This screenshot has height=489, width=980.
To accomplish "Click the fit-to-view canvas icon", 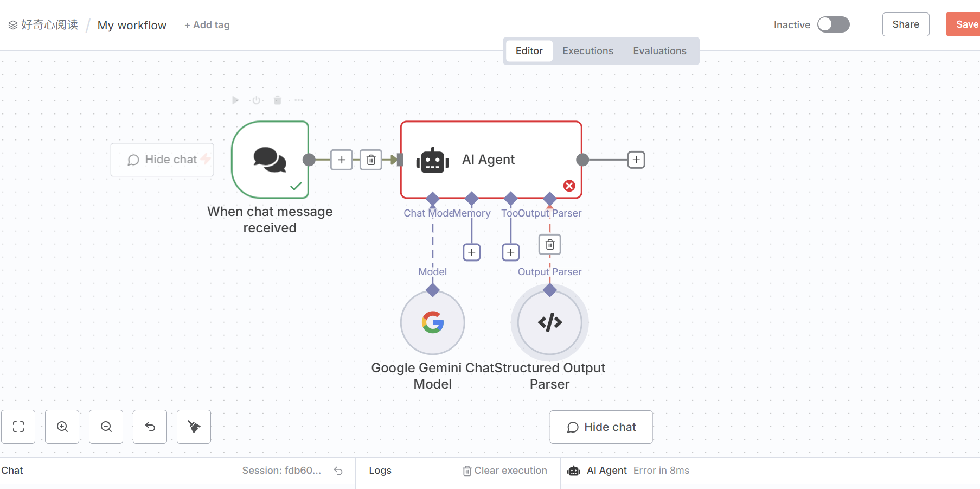I will 18,427.
